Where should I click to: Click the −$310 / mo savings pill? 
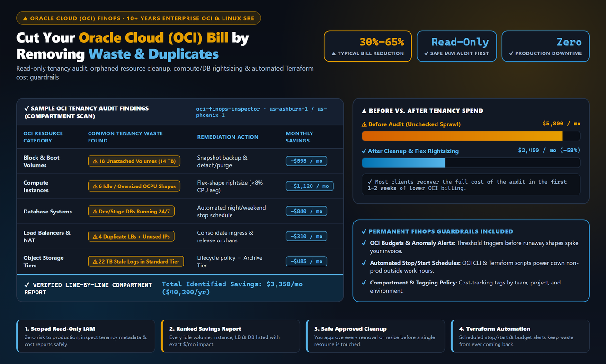pyautogui.click(x=306, y=236)
